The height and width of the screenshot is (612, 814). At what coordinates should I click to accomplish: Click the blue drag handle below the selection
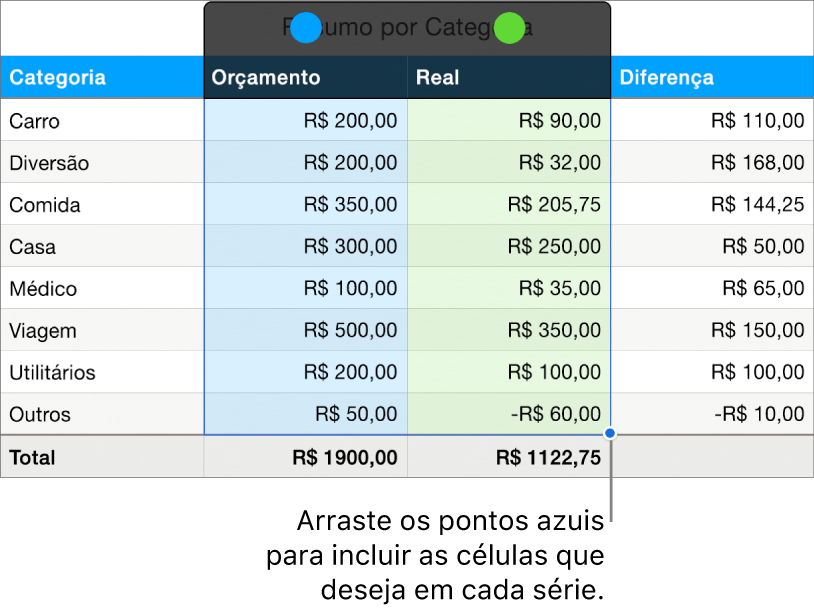pos(608,432)
